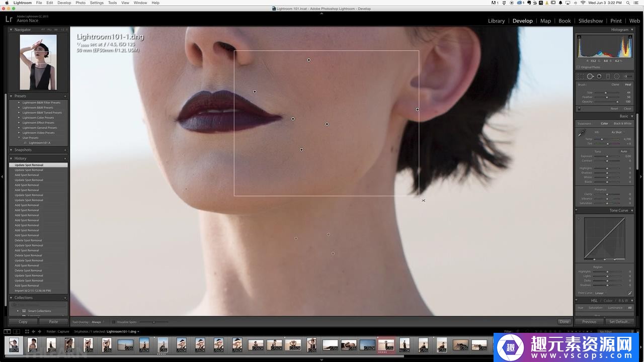The height and width of the screenshot is (362, 644).
Task: Toggle the Original Photo checkbox
Action: point(579,67)
